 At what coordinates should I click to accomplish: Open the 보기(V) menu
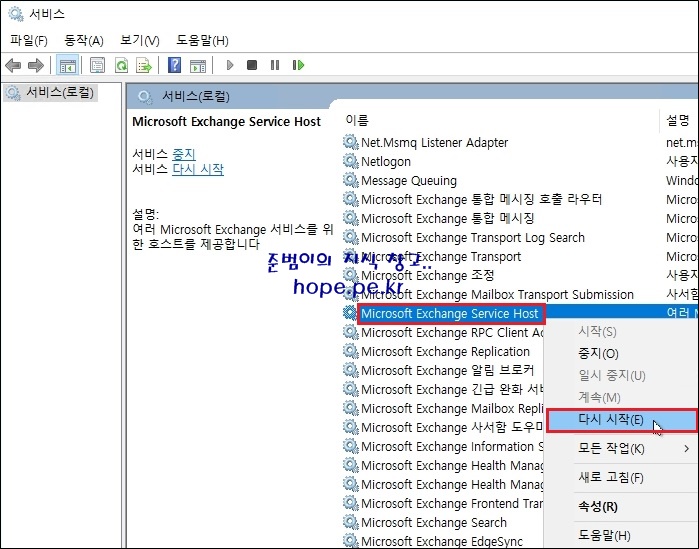(140, 41)
